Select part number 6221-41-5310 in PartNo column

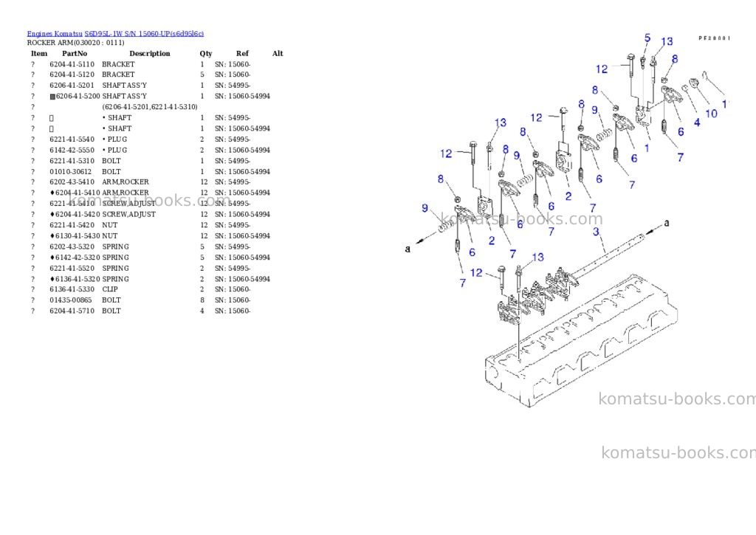(x=72, y=161)
